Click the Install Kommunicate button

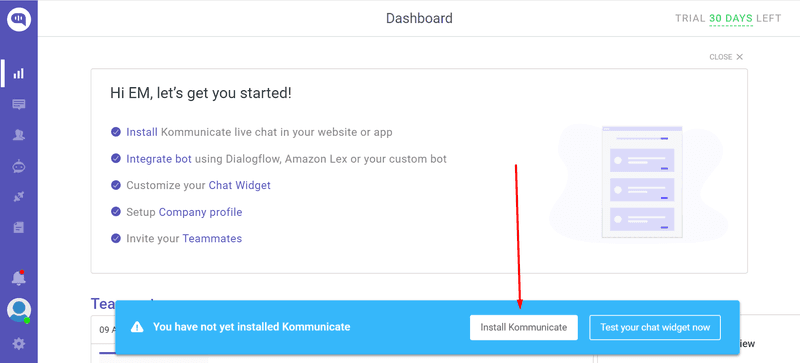(x=523, y=327)
